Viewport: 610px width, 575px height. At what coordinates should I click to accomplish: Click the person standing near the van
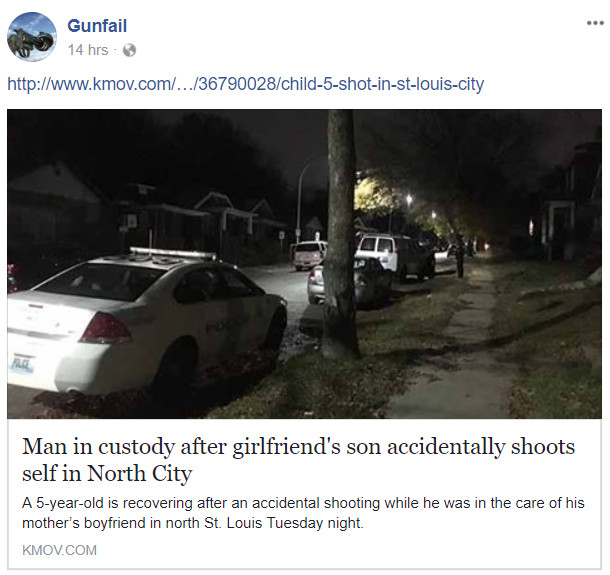pos(460,257)
